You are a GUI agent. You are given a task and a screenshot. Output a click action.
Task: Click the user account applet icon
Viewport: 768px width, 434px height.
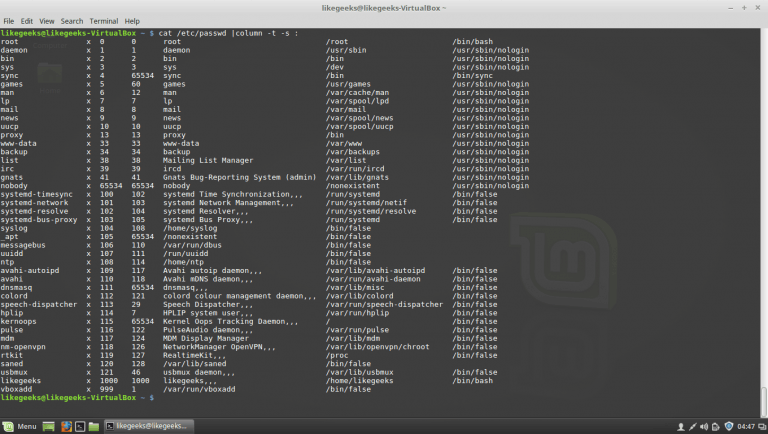[681, 427]
